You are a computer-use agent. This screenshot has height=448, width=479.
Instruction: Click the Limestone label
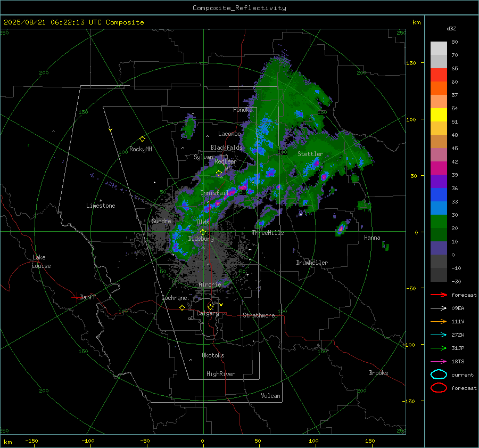(101, 206)
